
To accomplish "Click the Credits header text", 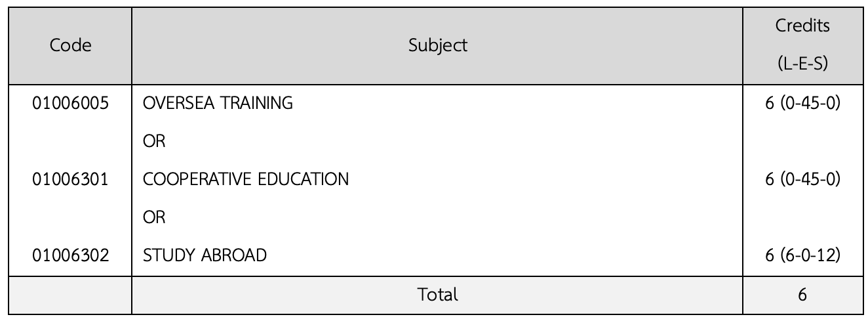I will [x=802, y=26].
